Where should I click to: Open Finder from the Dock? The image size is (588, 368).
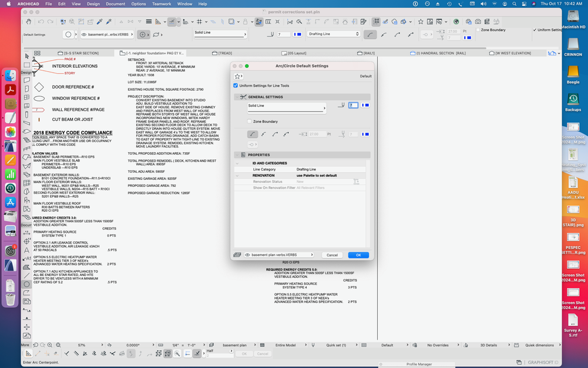11,75
